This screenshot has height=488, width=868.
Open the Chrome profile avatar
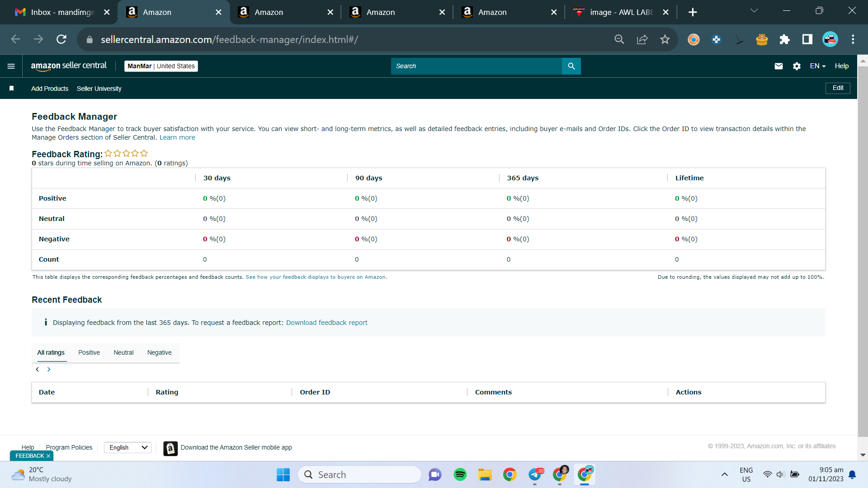point(830,39)
